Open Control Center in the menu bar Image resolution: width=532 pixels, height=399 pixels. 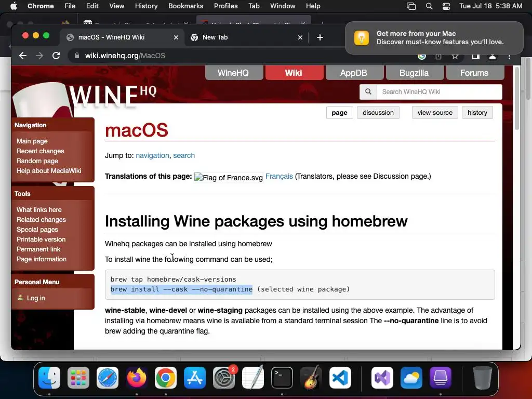tap(446, 6)
